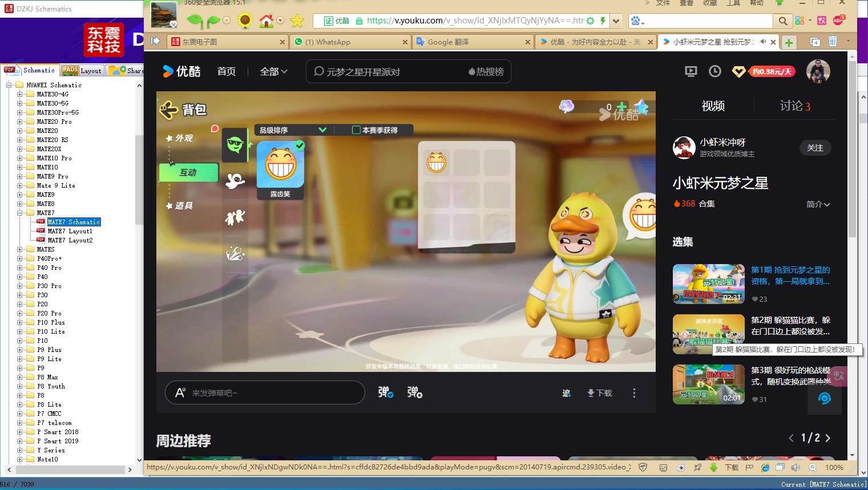Click the tab list window icon in the tab bar
Screen dimensions: 868x490
coord(815,42)
